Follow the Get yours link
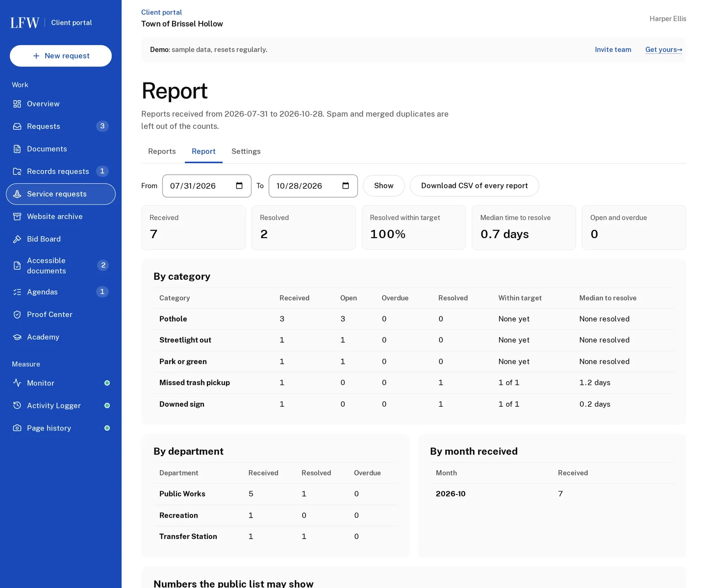706x588 pixels. 664,49
